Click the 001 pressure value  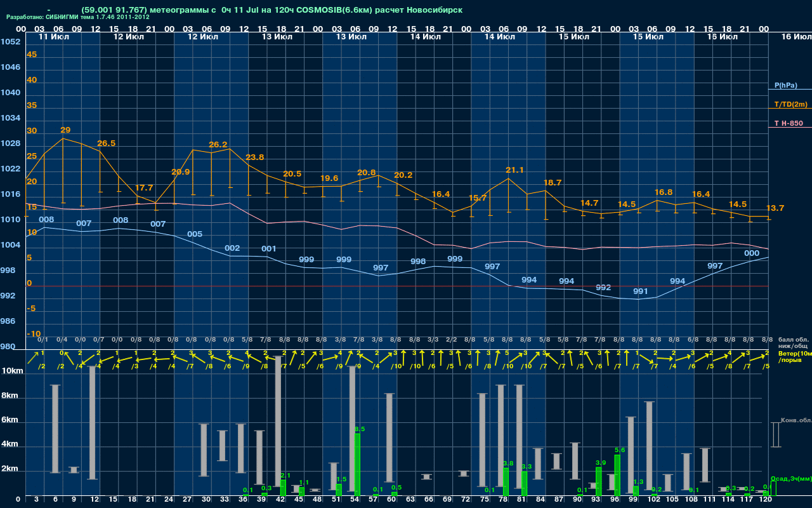269,249
